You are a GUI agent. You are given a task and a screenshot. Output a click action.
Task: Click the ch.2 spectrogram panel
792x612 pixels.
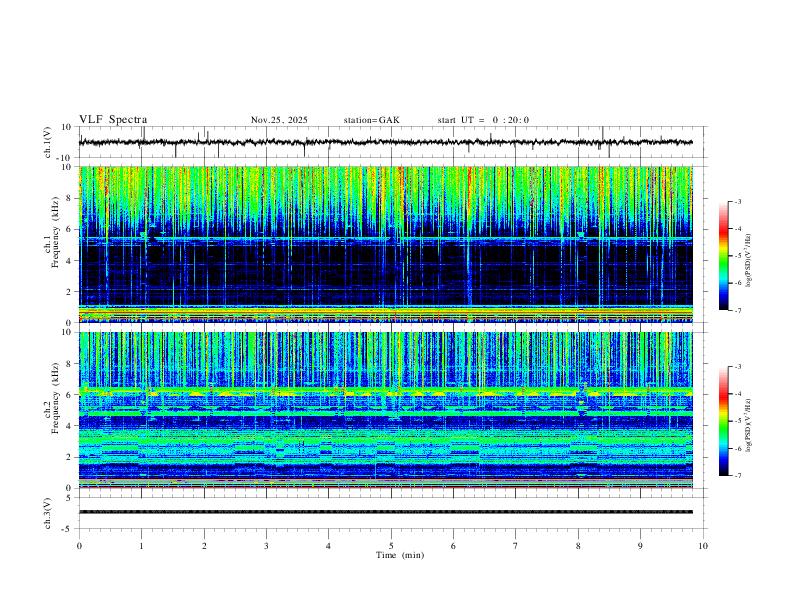pyautogui.click(x=386, y=410)
